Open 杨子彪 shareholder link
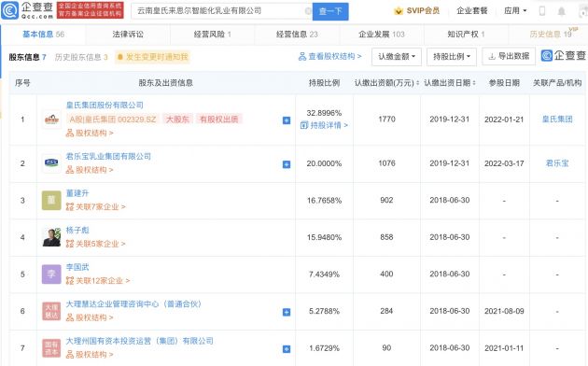 [x=77, y=231]
